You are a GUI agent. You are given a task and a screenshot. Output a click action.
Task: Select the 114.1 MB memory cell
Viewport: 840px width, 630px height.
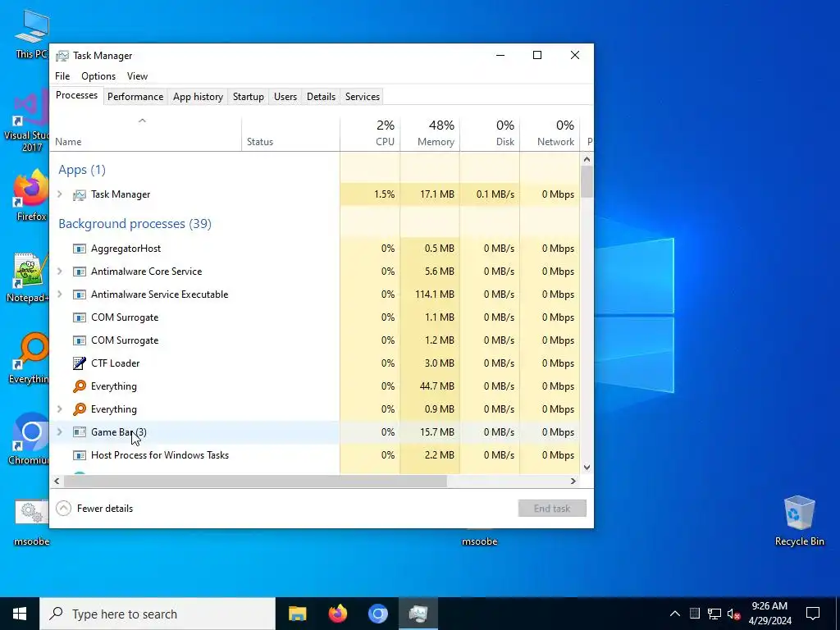[x=430, y=294]
